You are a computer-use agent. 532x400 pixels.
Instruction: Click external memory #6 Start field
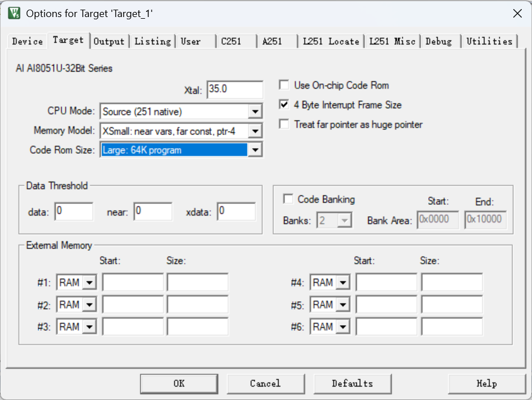tap(386, 326)
